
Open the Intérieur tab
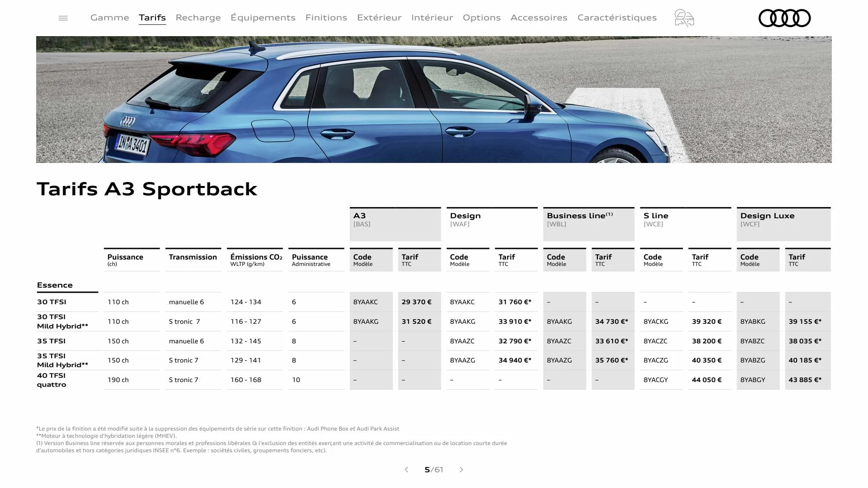click(432, 17)
